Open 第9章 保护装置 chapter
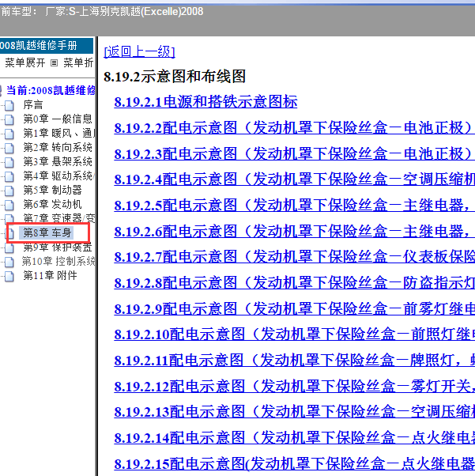475x476 pixels. [58, 247]
